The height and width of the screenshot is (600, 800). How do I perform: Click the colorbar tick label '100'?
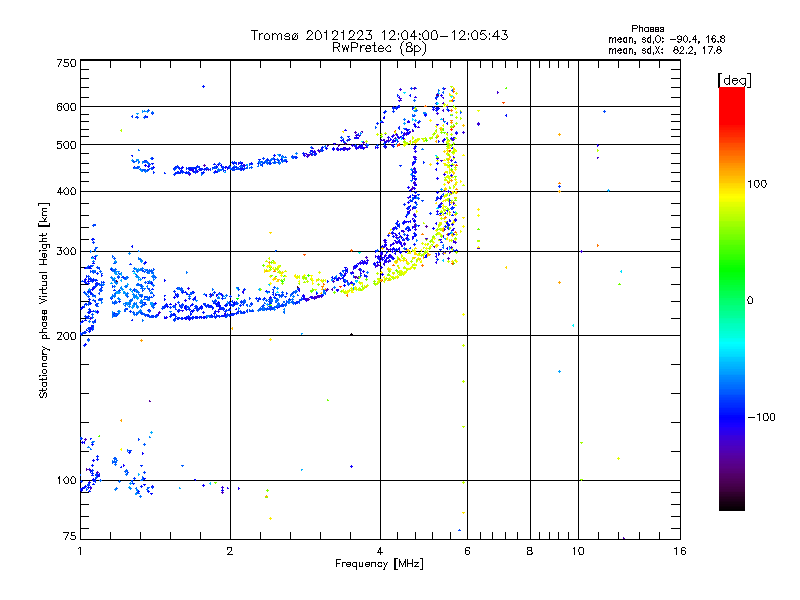point(757,184)
